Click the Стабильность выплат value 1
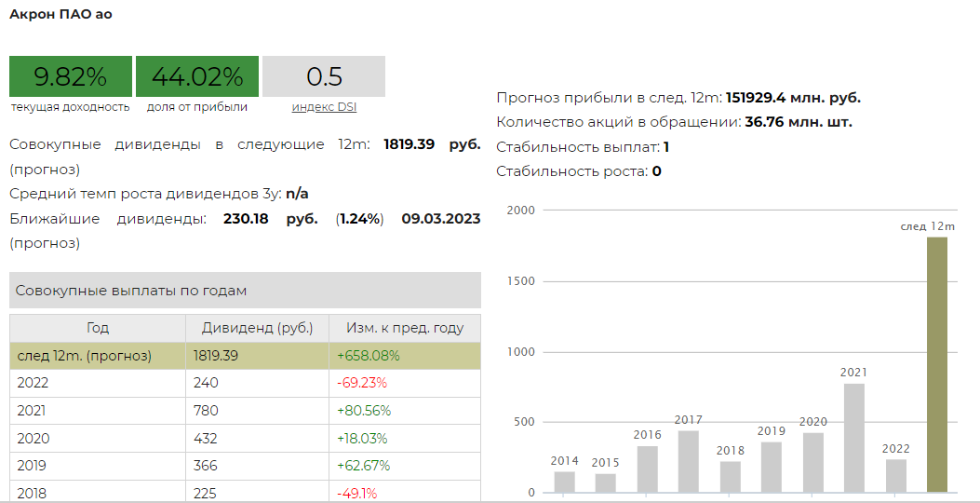The height and width of the screenshot is (503, 980). tap(666, 148)
